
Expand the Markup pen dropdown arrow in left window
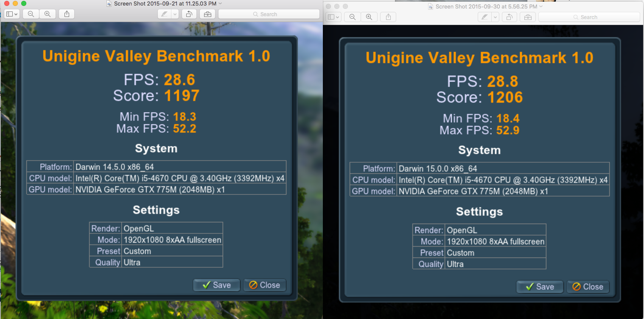pyautogui.click(x=175, y=14)
